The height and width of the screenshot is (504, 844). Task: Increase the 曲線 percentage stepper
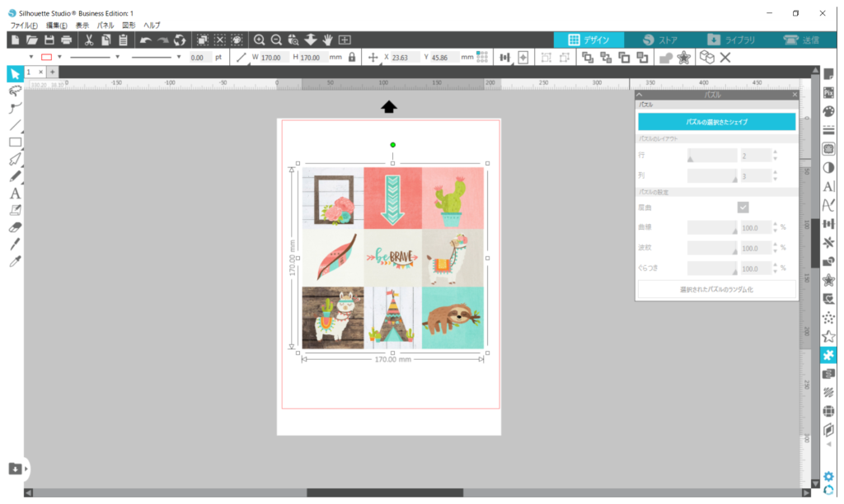click(775, 224)
